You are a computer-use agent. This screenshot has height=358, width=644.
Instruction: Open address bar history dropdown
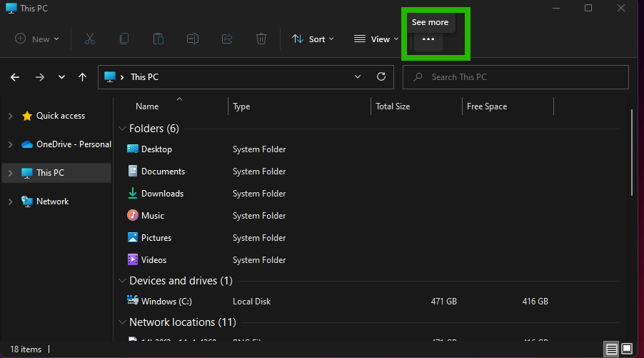(358, 77)
